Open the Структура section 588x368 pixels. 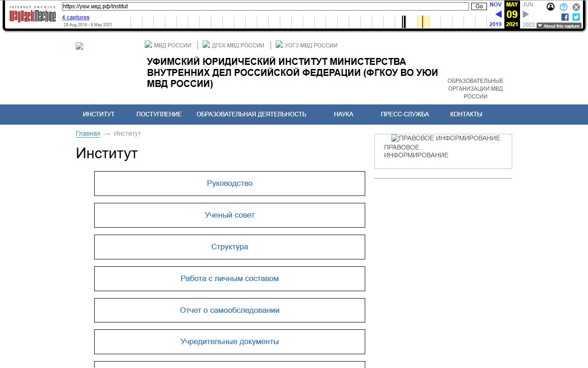point(230,247)
